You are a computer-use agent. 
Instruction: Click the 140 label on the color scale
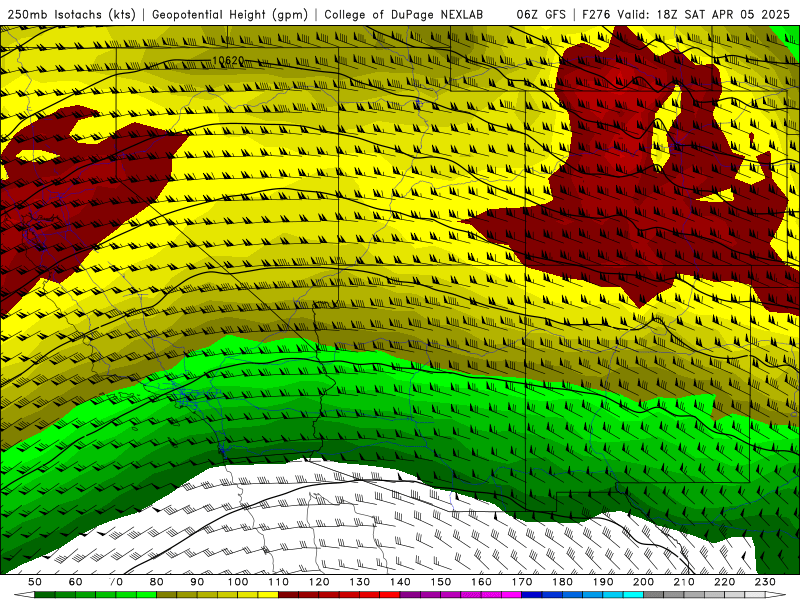(x=400, y=582)
